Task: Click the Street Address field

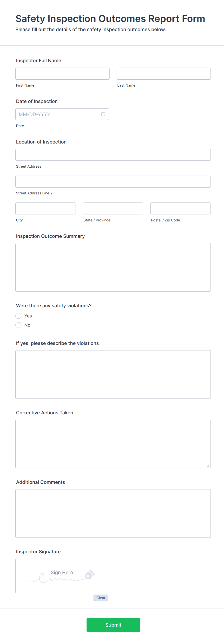Action: 113,155
